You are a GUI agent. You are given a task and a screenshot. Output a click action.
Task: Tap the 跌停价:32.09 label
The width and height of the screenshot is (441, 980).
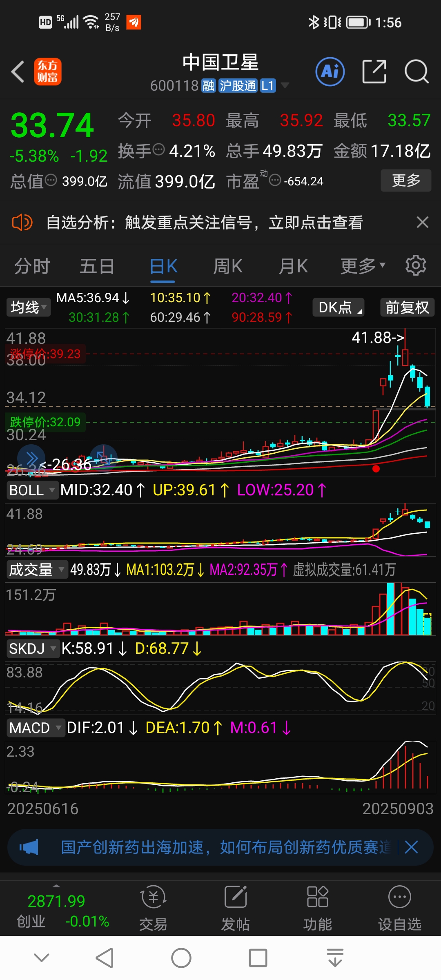(45, 422)
